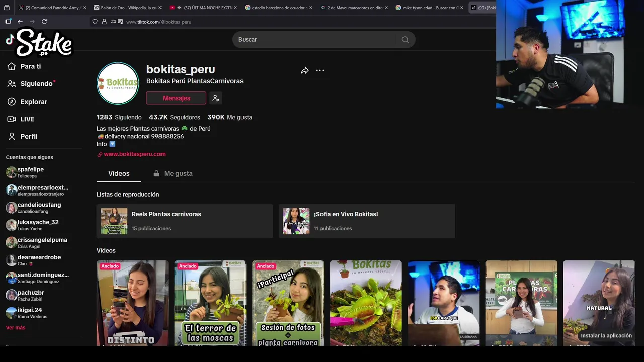Image resolution: width=644 pixels, height=362 pixels.
Task: Close the Comunidad Fanodric Army tab
Action: click(x=85, y=8)
